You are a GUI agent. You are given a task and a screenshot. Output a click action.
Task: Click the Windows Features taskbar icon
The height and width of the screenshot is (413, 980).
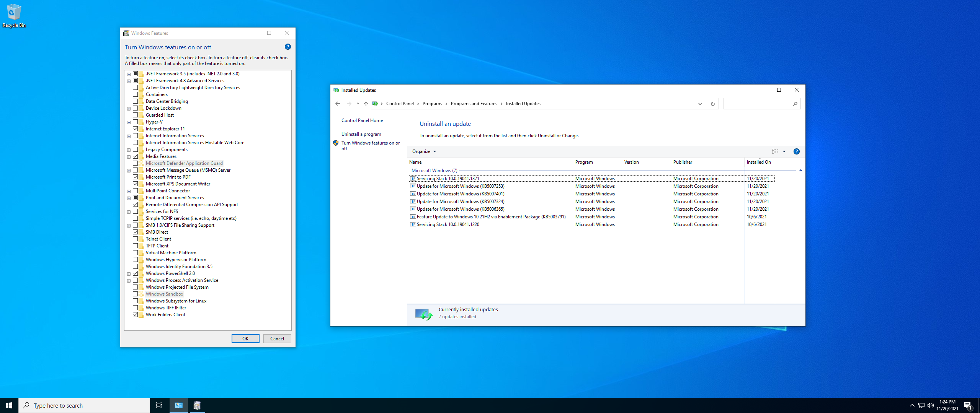[197, 405]
